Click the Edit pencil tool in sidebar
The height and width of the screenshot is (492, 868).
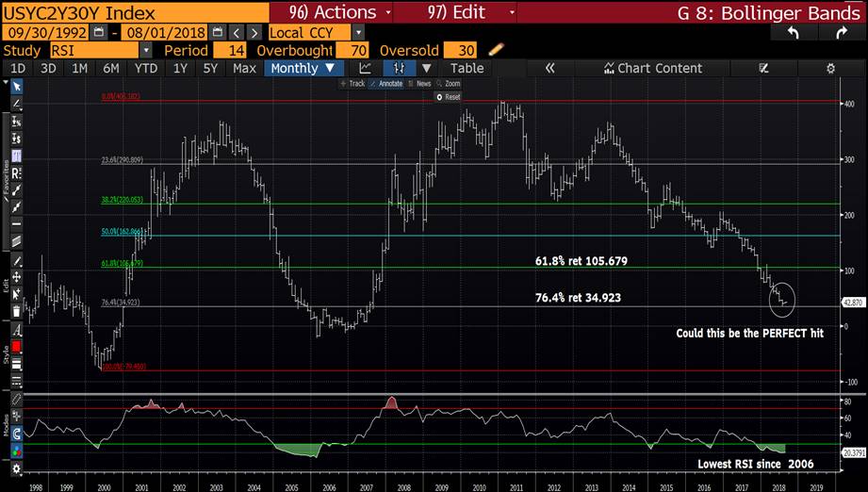(x=17, y=261)
